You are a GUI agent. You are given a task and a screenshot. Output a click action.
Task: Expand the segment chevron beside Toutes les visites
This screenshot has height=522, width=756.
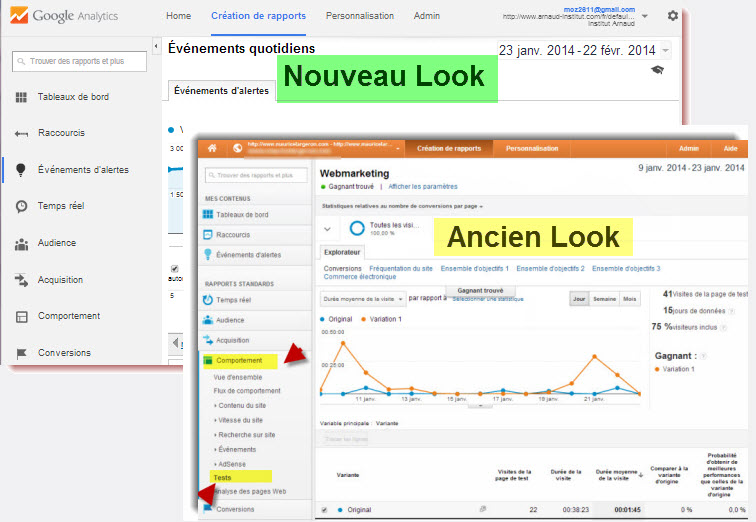coord(327,229)
